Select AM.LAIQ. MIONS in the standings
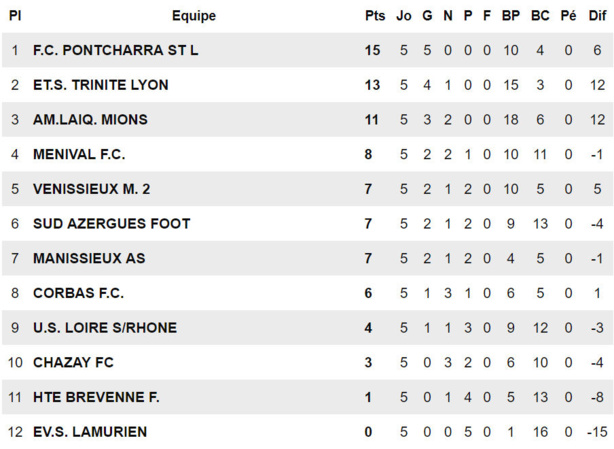Screen dimensions: 614x449 (90, 120)
